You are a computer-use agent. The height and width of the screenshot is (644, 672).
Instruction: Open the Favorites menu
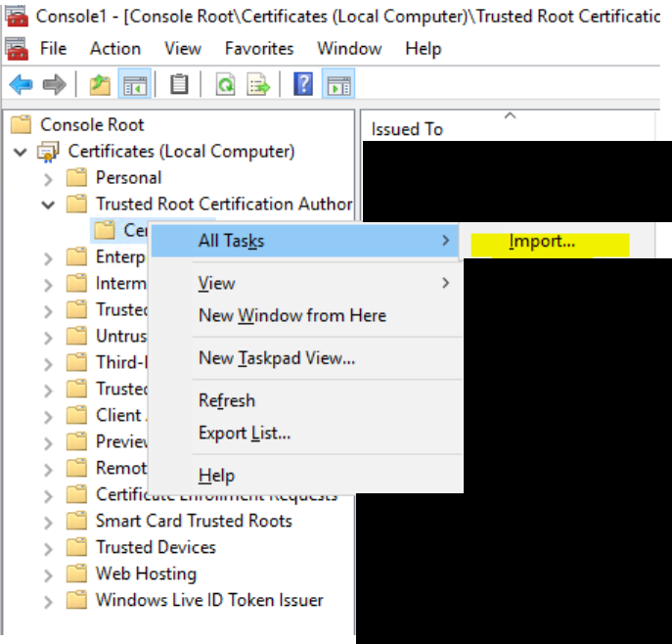tap(259, 48)
